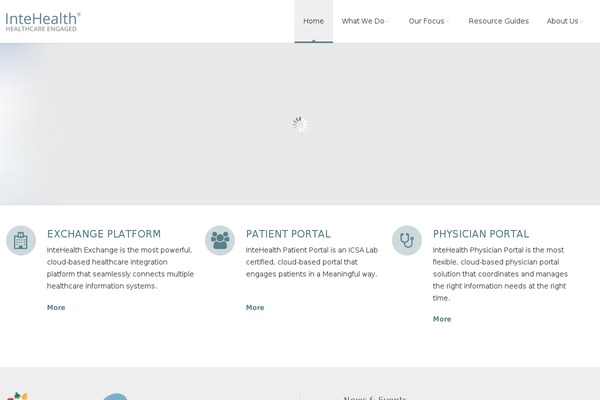600x400 pixels.
Task: Click the Exchange Platform description text
Action: point(120,268)
